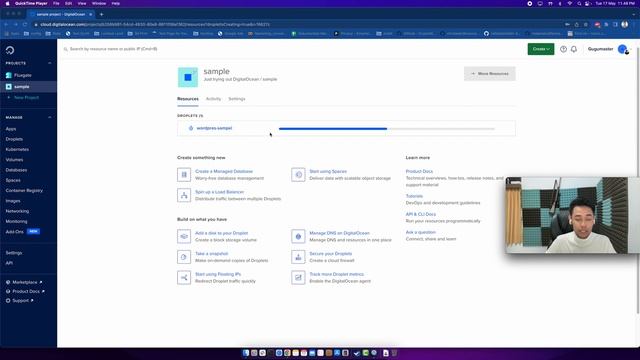Screen dimensions: 640x360
Task: Open a new browser tab with plus
Action: (101, 14)
